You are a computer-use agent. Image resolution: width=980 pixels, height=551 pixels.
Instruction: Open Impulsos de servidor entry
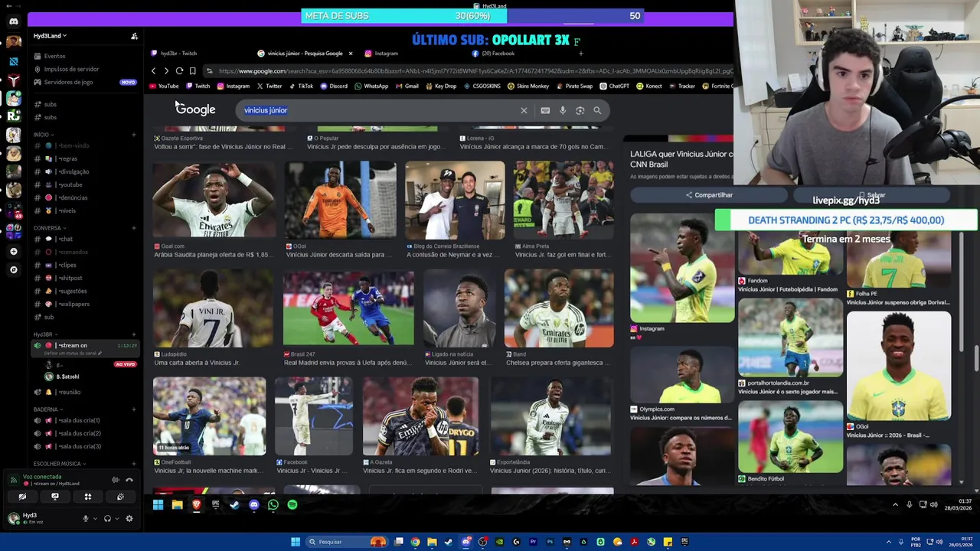tap(71, 69)
